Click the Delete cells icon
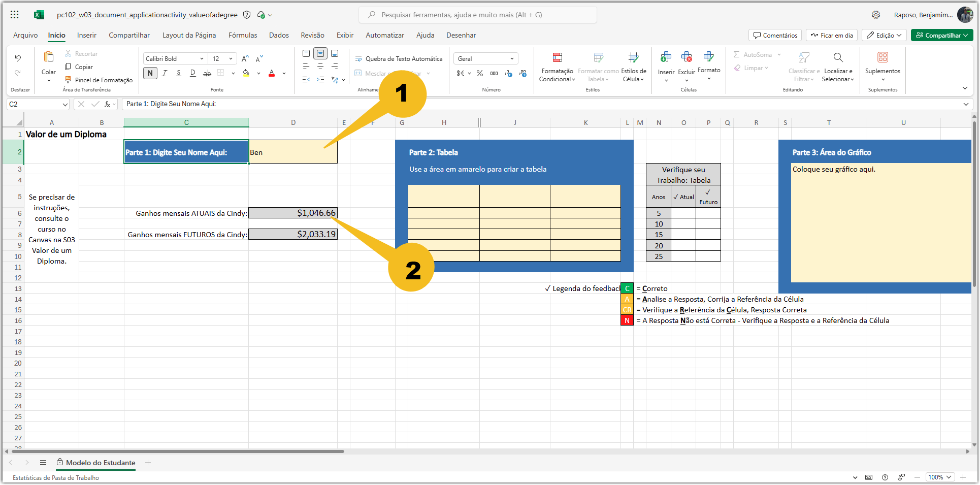The image size is (980, 485). 687,57
